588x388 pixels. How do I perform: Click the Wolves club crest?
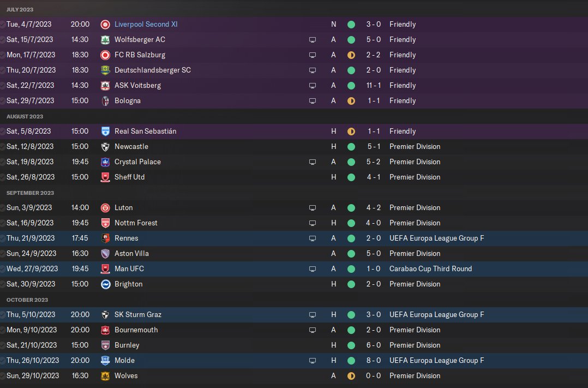[105, 376]
